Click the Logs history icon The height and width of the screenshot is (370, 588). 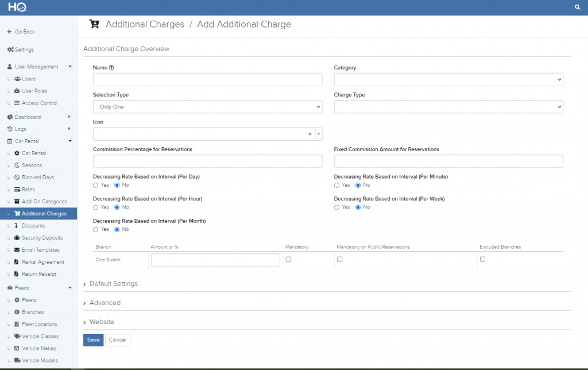[x=10, y=129]
